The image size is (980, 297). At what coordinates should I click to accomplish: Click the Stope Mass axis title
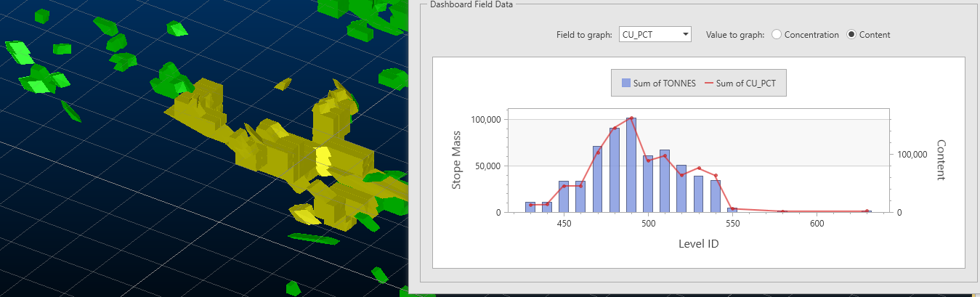pos(457,165)
